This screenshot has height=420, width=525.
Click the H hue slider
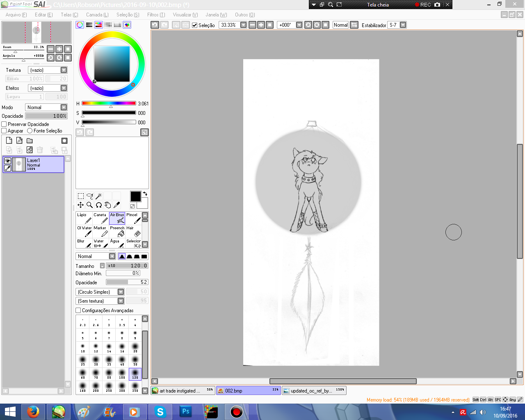coord(109,103)
